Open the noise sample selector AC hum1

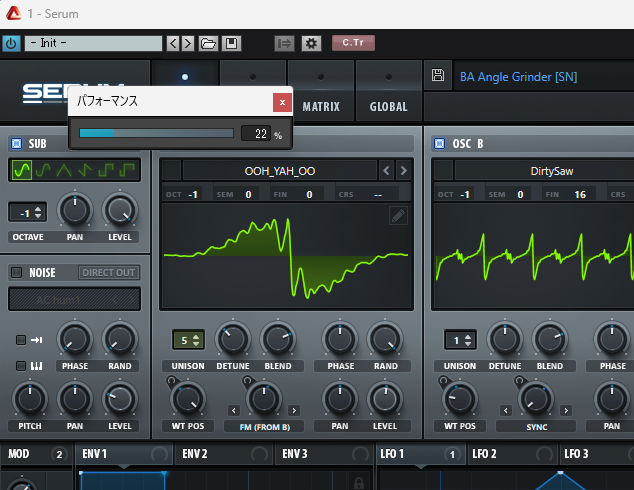pyautogui.click(x=74, y=299)
